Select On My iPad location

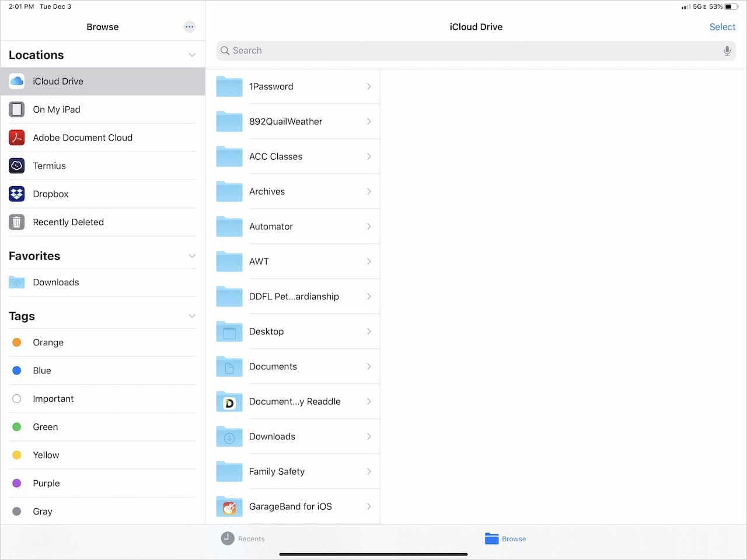57,110
